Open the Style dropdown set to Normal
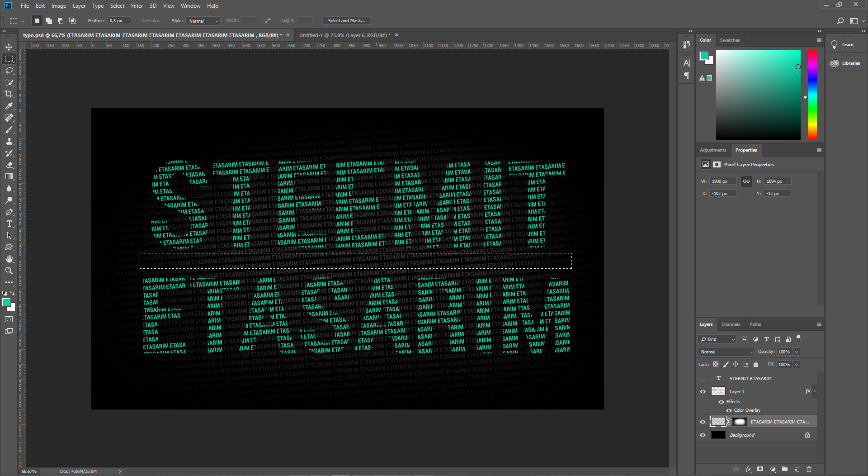Viewport: 868px width, 476px height. (x=203, y=21)
